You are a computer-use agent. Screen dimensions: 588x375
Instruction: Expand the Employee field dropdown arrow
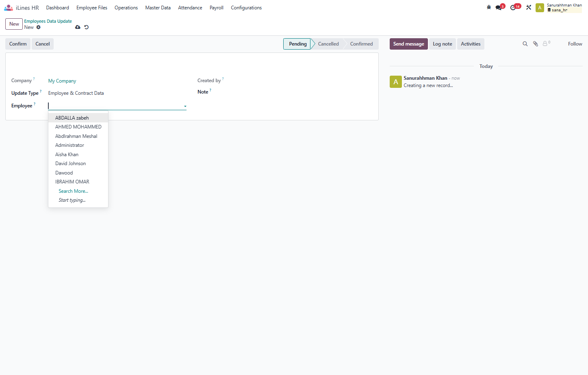coord(185,106)
